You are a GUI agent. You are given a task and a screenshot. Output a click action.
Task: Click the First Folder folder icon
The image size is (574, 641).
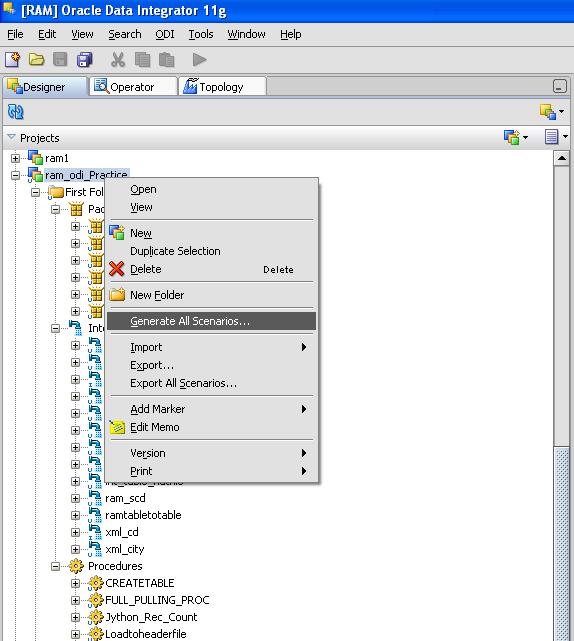56,192
